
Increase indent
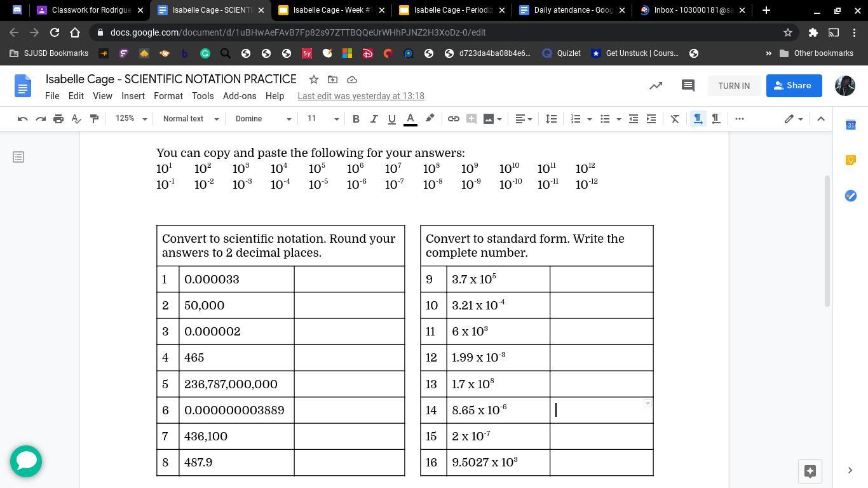(x=651, y=119)
